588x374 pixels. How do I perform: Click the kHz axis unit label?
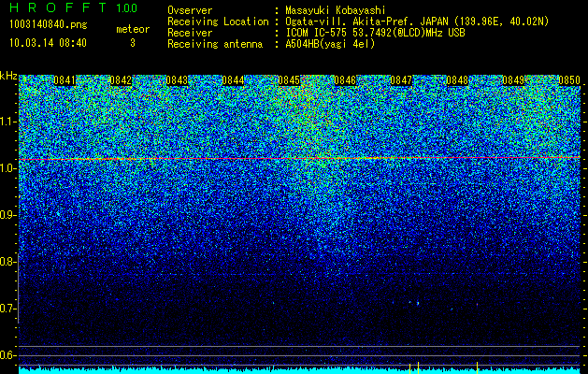8,76
